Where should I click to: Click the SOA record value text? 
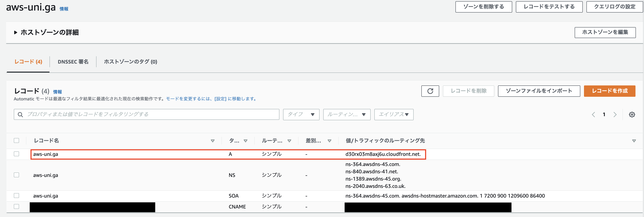445,196
